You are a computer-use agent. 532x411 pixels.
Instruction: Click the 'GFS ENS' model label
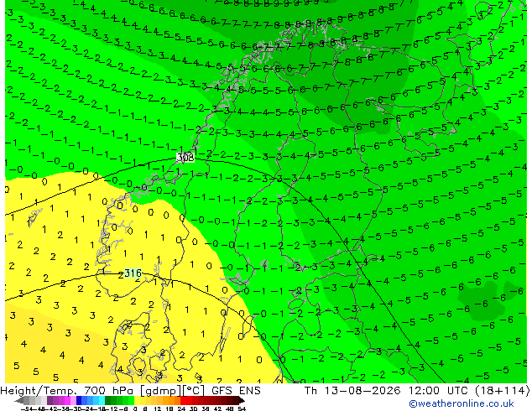pos(236,391)
